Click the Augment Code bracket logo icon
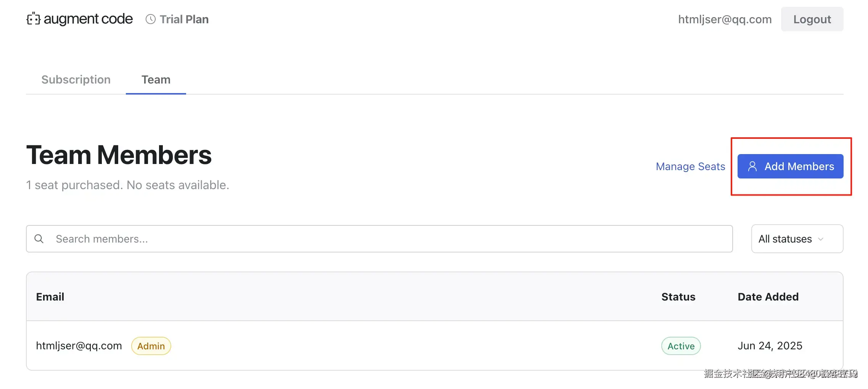Viewport: 868px width, 389px height. [x=33, y=19]
